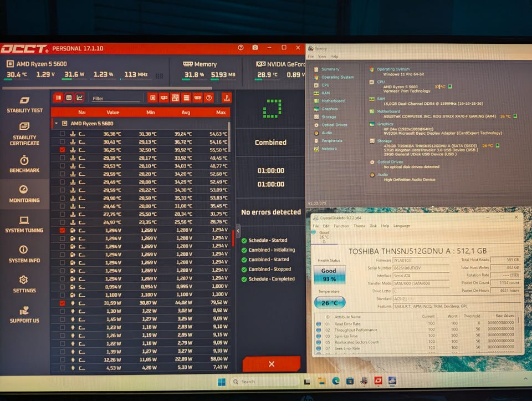
Task: Check the sensor row showing 36,38 °C
Action: (x=63, y=134)
